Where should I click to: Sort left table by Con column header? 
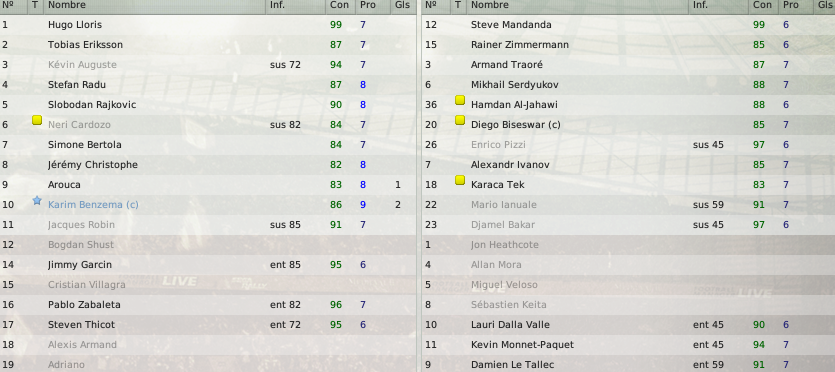340,5
